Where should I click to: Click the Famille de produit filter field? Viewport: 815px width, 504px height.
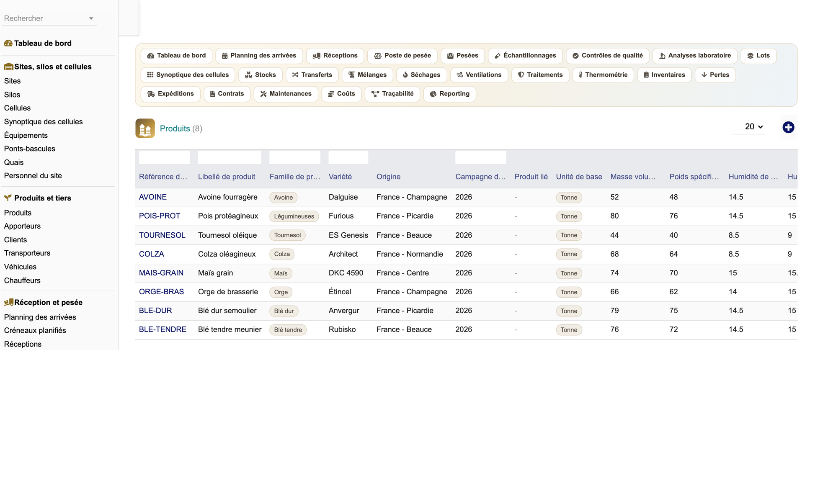[295, 158]
